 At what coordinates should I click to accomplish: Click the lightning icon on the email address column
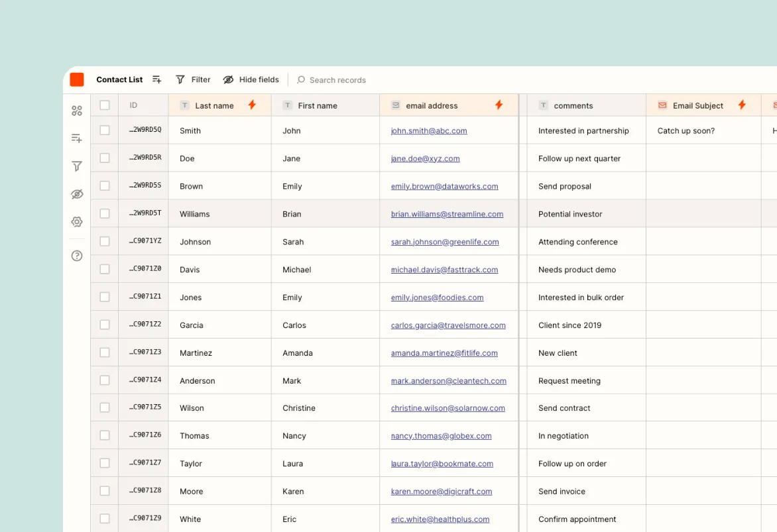[499, 105]
